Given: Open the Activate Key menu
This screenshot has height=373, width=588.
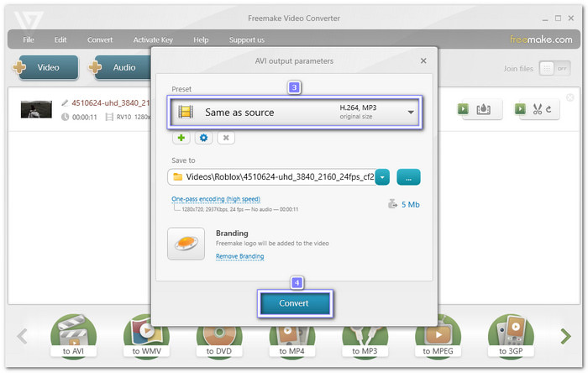Looking at the screenshot, I should point(153,39).
